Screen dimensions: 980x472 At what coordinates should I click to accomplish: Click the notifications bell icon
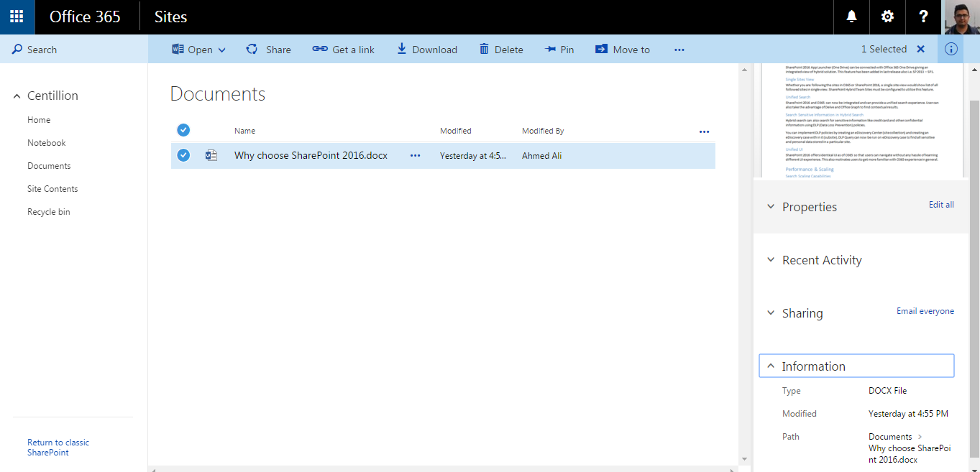851,17
